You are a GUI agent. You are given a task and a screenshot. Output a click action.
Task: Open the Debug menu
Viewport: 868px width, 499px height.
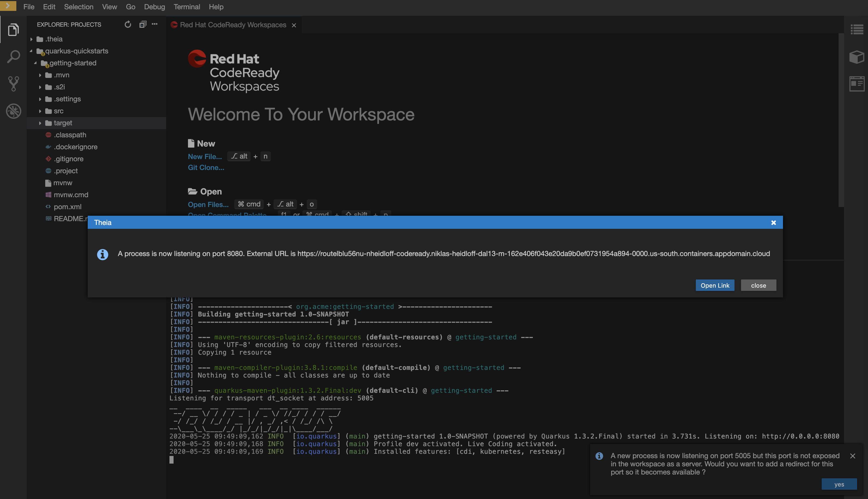(x=154, y=7)
